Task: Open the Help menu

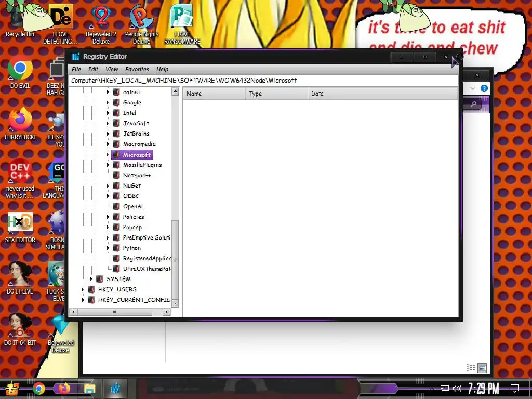Action: click(162, 69)
